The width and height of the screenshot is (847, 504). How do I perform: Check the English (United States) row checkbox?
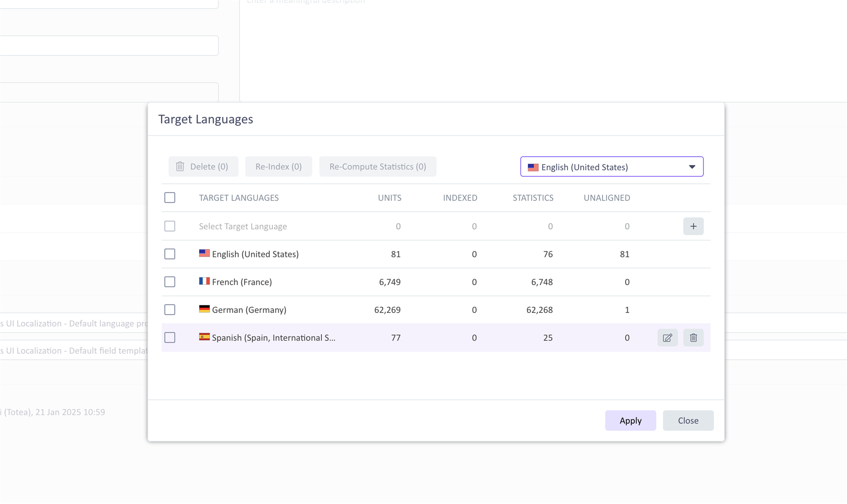point(170,254)
